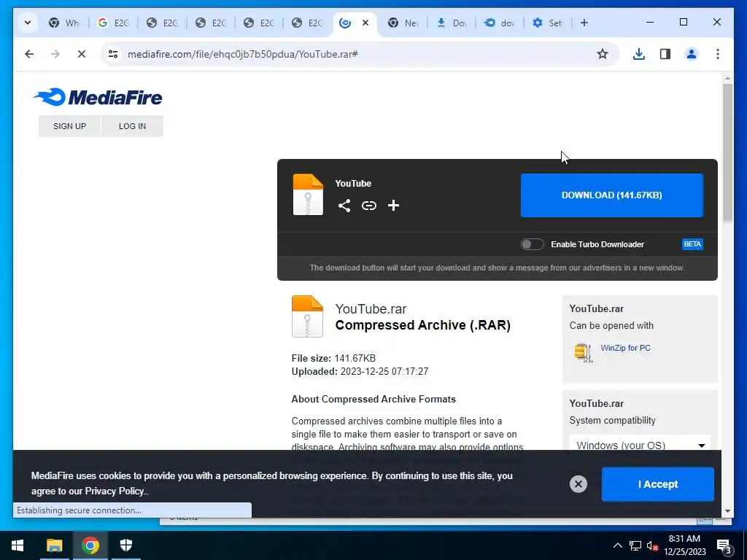Click the BETA badge
Viewport: 747px width, 560px height.
coord(692,244)
